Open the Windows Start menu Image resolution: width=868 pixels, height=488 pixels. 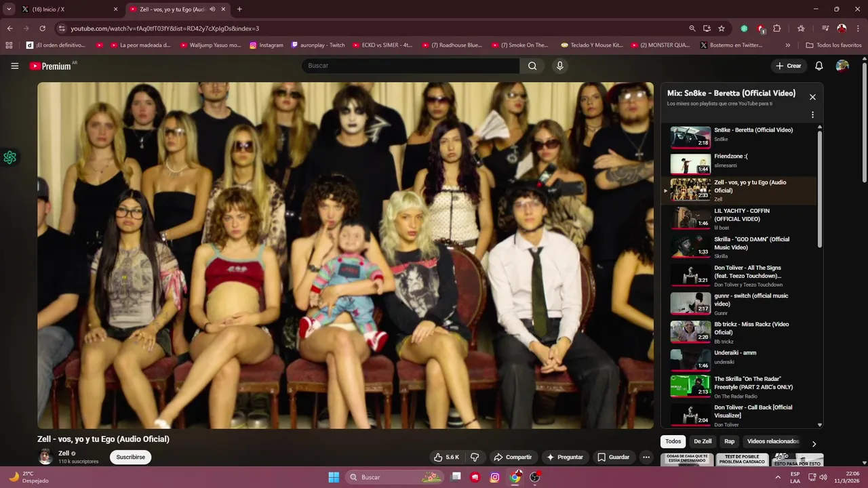click(x=334, y=477)
